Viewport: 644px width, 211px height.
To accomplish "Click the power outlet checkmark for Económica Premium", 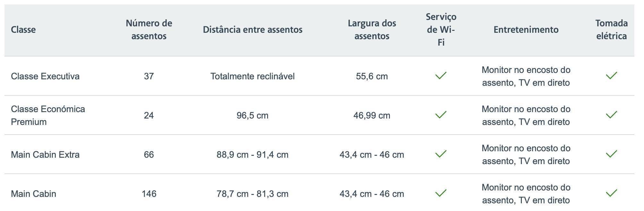I will (612, 115).
